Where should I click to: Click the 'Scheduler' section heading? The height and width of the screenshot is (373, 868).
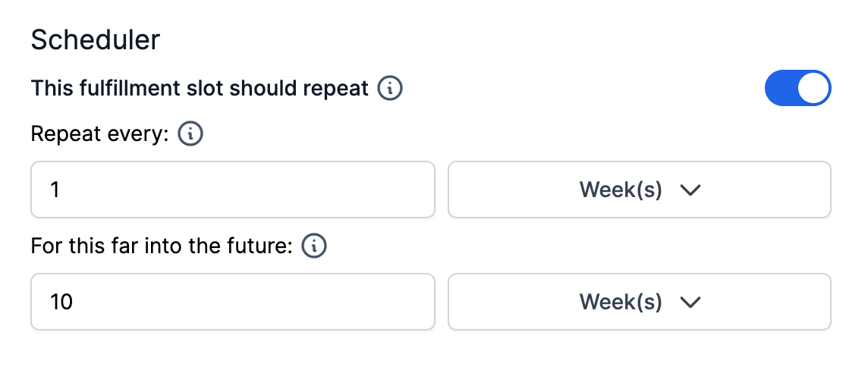(x=96, y=40)
